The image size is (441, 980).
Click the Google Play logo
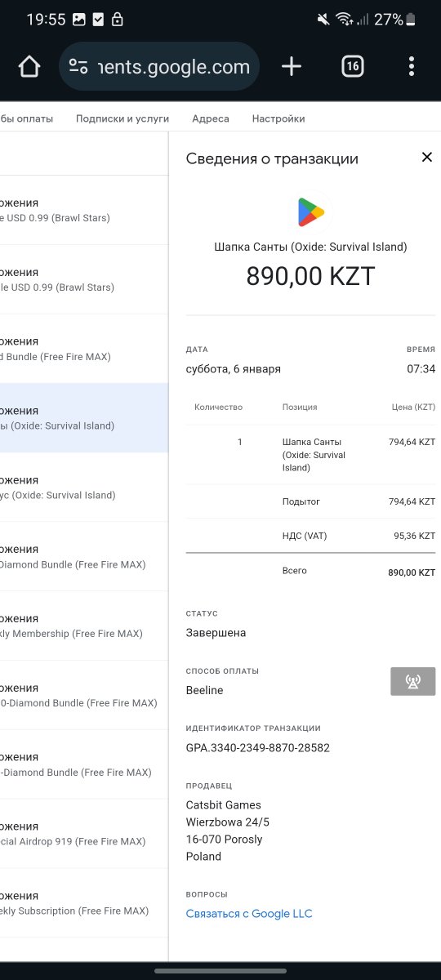(x=310, y=212)
